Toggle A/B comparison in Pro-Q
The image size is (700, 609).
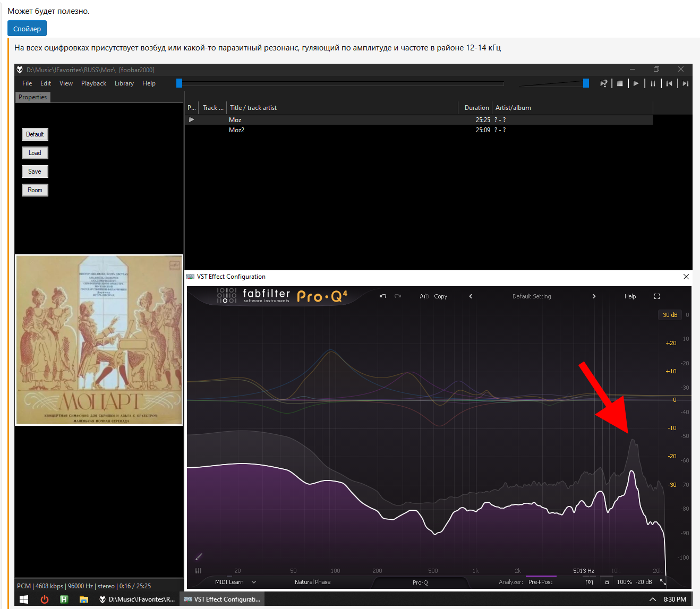pyautogui.click(x=424, y=296)
